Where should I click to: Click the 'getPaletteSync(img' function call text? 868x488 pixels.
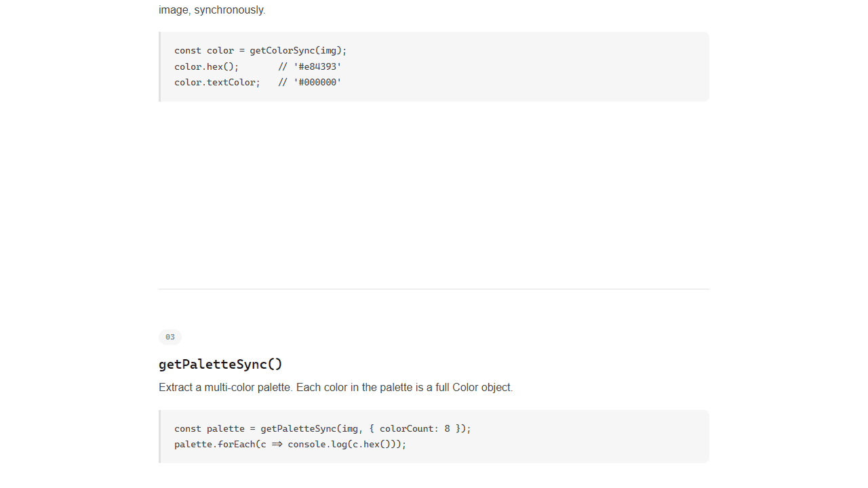tap(309, 429)
